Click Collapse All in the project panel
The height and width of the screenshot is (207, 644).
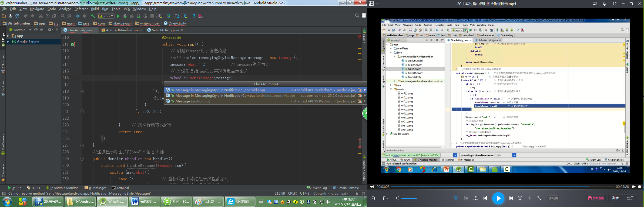click(42, 30)
